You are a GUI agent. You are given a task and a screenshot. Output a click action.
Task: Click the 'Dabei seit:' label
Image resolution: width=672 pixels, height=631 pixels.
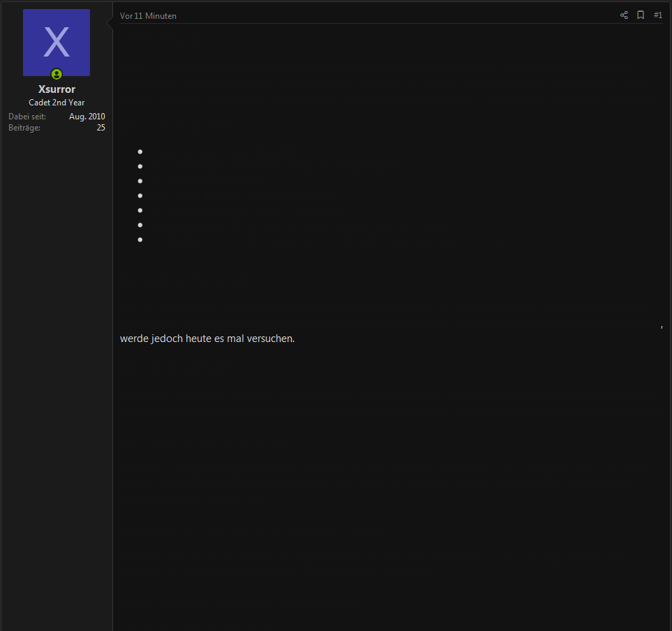[x=27, y=117]
